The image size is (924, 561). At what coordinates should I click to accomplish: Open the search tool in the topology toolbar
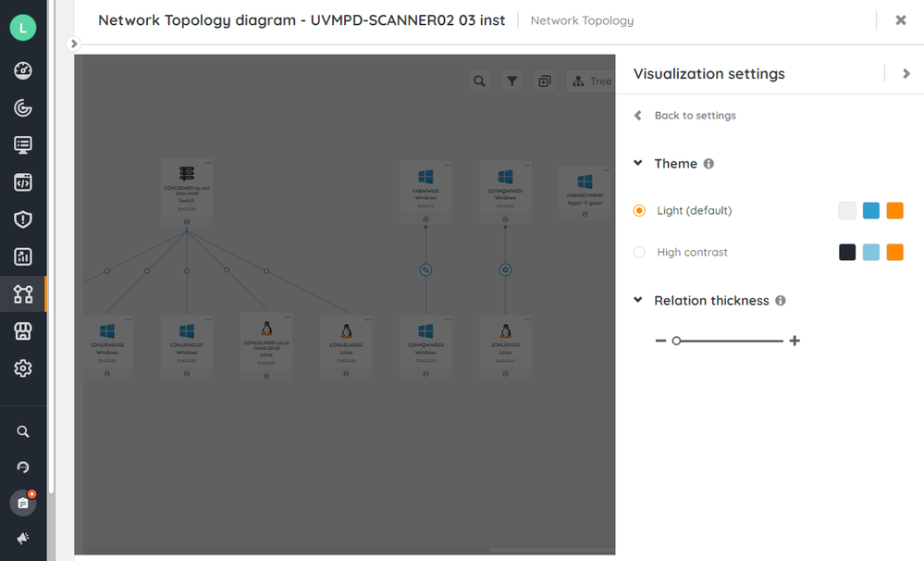tap(479, 81)
